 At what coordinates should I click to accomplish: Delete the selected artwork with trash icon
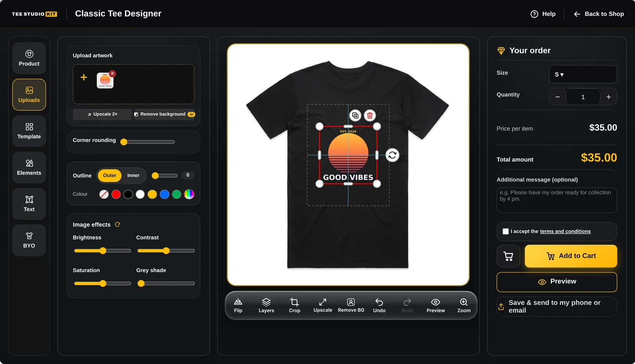click(x=370, y=115)
